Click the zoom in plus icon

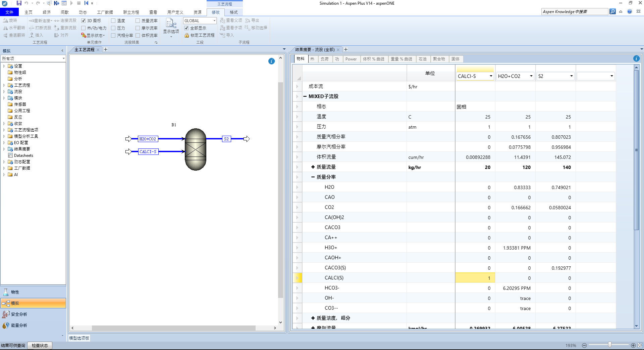click(633, 345)
